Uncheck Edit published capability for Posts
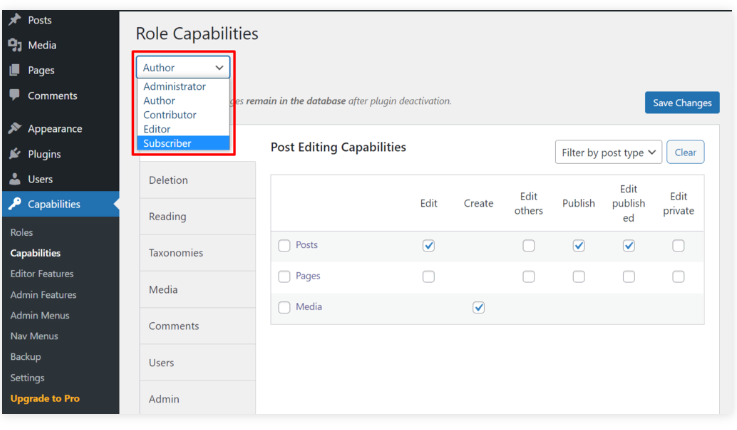Viewport: 737px width, 430px height. [628, 246]
